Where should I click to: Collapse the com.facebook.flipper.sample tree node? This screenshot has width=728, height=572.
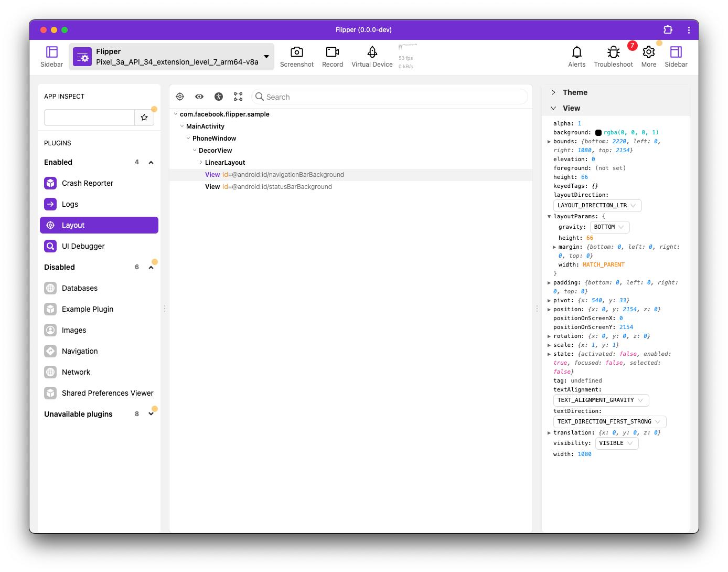[176, 114]
